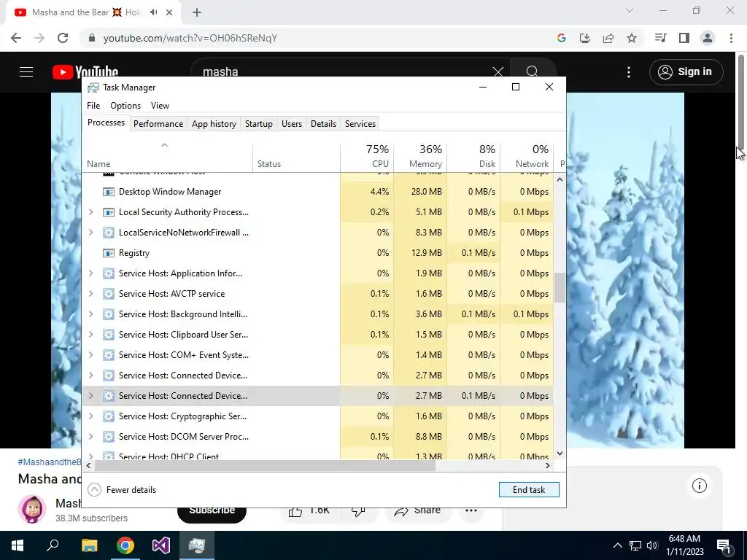Expand Service Host: Application Infor... row
This screenshot has width=747, height=560.
click(x=91, y=273)
